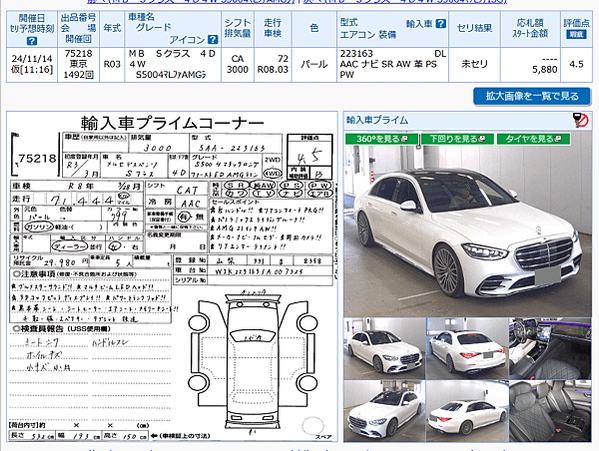Click the grade text S5004ﾏLﾌｧAMGﾗ
The width and height of the screenshot is (599, 451).
coord(171,75)
